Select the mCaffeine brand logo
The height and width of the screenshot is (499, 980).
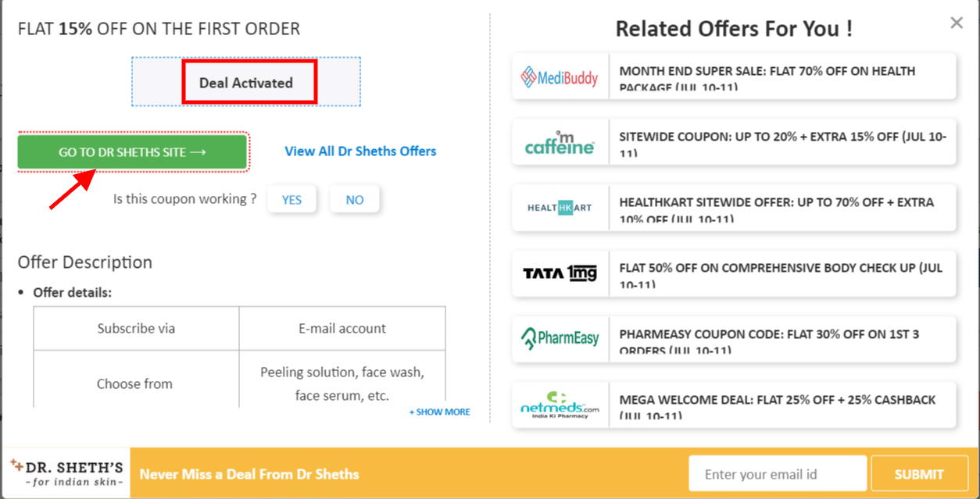pos(560,143)
